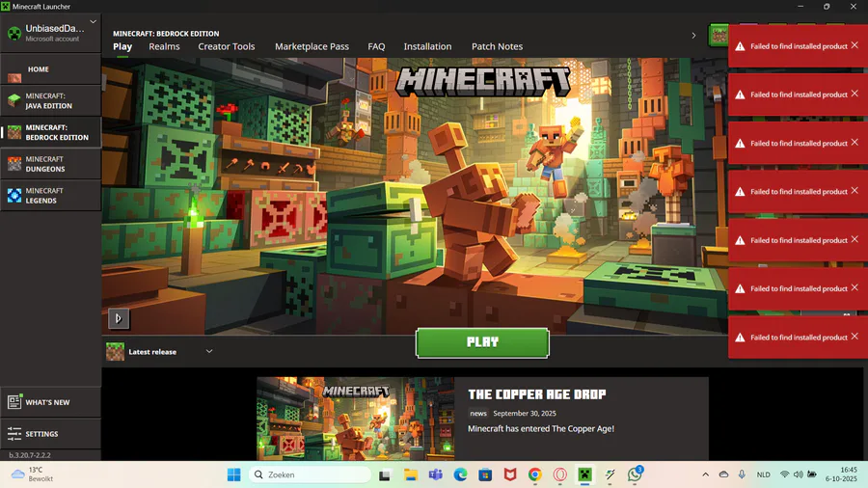The image size is (868, 488).
Task: Switch to the Realms tab
Action: pyautogui.click(x=164, y=46)
